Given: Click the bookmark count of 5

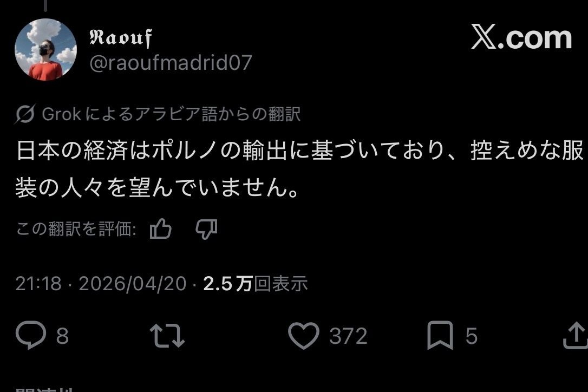Looking at the screenshot, I should (472, 336).
